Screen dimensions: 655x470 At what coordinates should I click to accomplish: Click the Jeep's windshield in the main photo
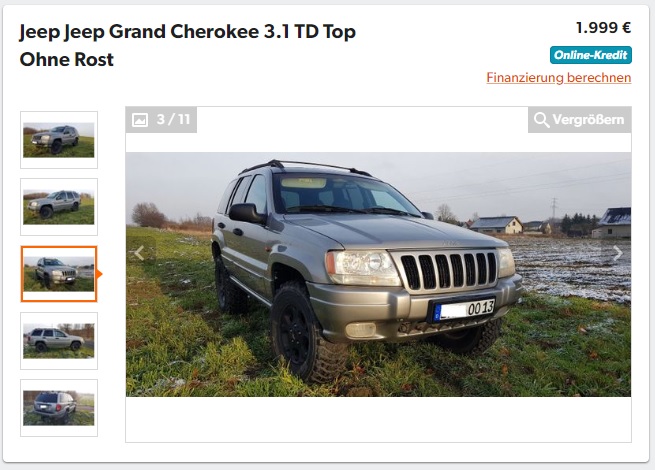(345, 194)
